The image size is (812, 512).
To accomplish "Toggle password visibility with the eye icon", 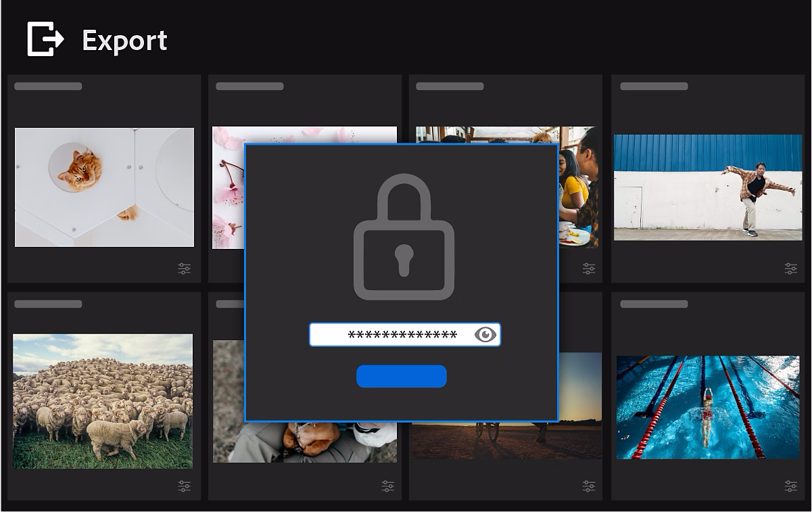I will [485, 334].
